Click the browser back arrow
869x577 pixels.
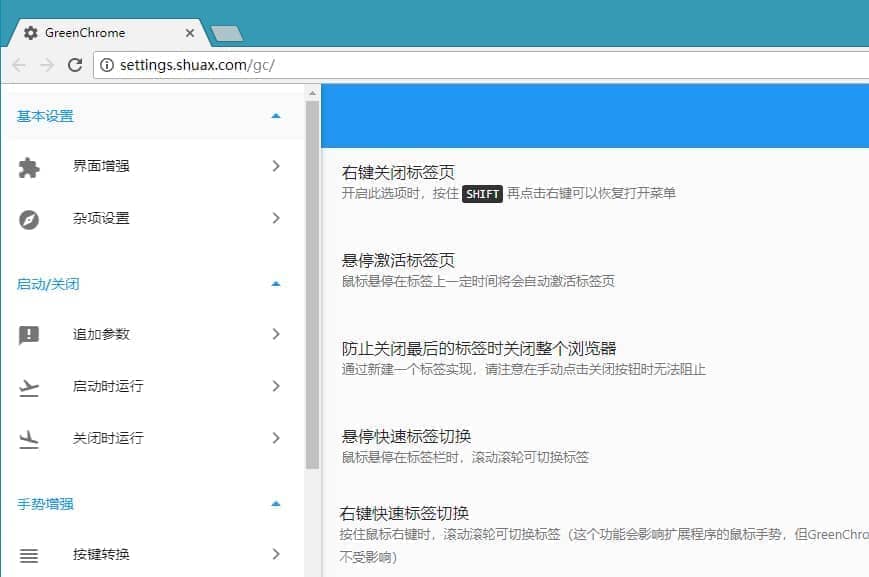pos(19,65)
